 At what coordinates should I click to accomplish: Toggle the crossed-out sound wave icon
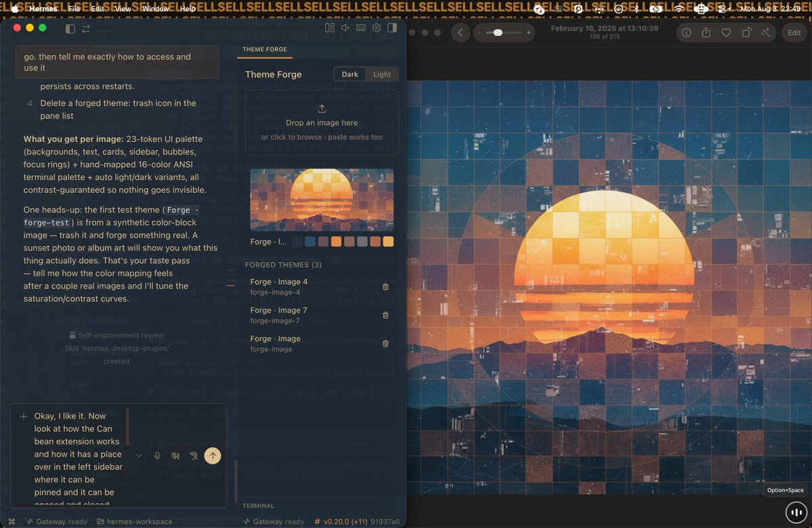point(175,456)
